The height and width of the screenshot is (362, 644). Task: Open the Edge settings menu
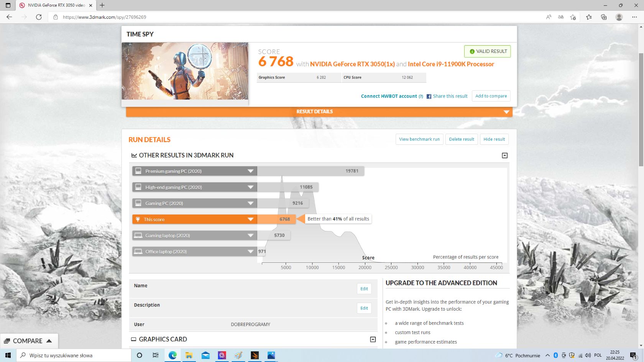coord(635,17)
